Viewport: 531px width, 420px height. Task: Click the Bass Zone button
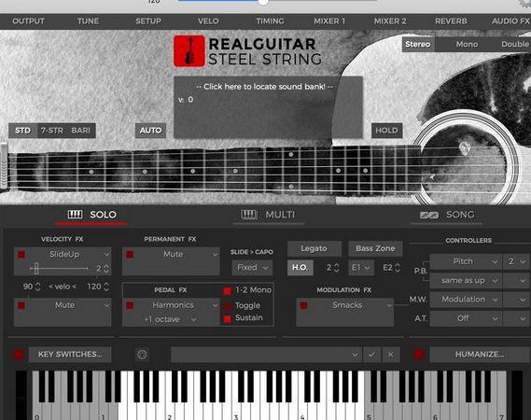[375, 248]
